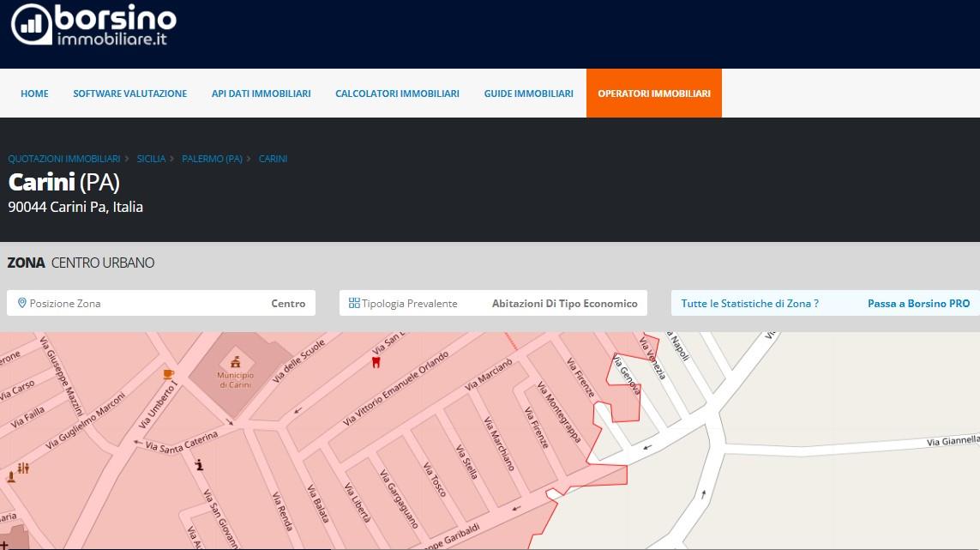Open the Home menu item

pyautogui.click(x=34, y=94)
